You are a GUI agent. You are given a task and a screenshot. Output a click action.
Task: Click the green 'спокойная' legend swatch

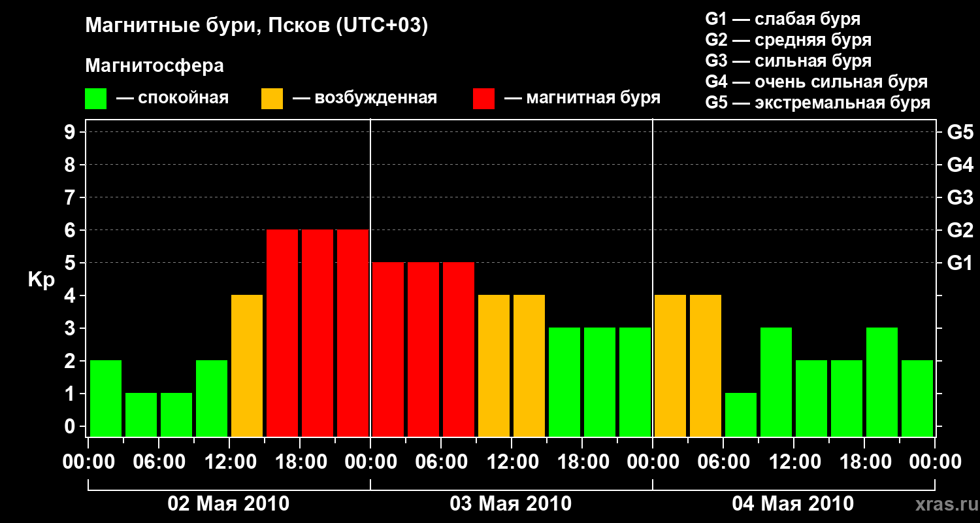[95, 99]
